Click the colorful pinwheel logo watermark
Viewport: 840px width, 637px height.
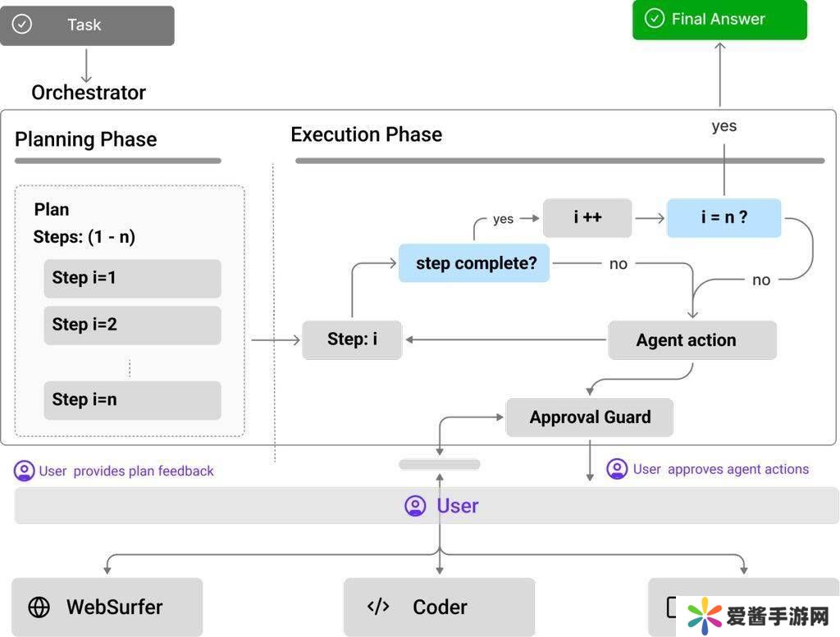(704, 614)
